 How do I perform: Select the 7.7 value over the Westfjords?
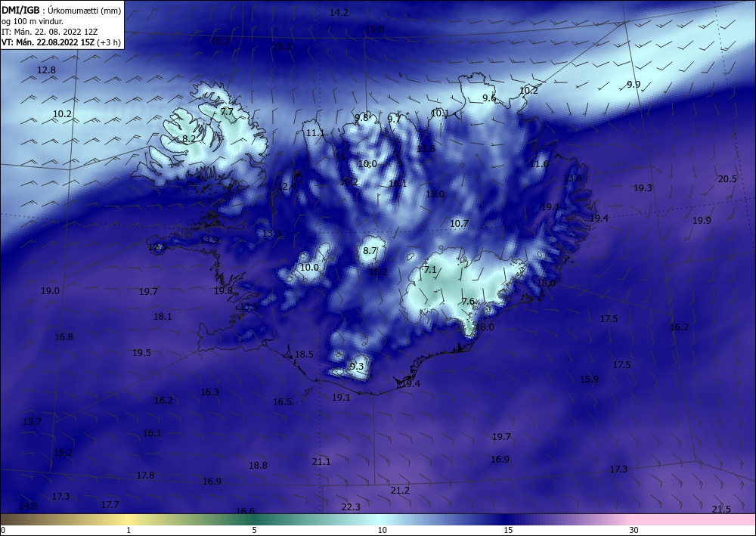tap(227, 111)
